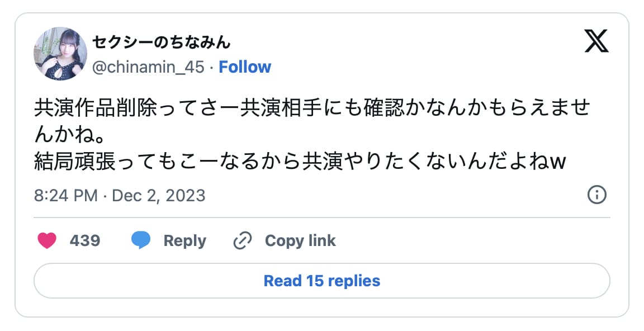644x331 pixels.
Task: Like the tweet with the heart icon
Action: click(x=47, y=241)
